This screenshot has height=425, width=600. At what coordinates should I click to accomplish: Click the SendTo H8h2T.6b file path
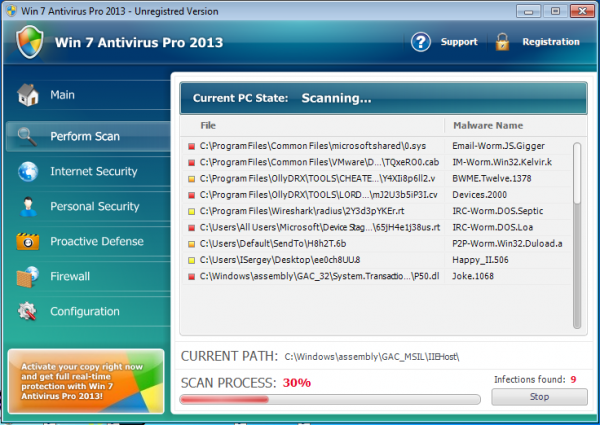[273, 244]
